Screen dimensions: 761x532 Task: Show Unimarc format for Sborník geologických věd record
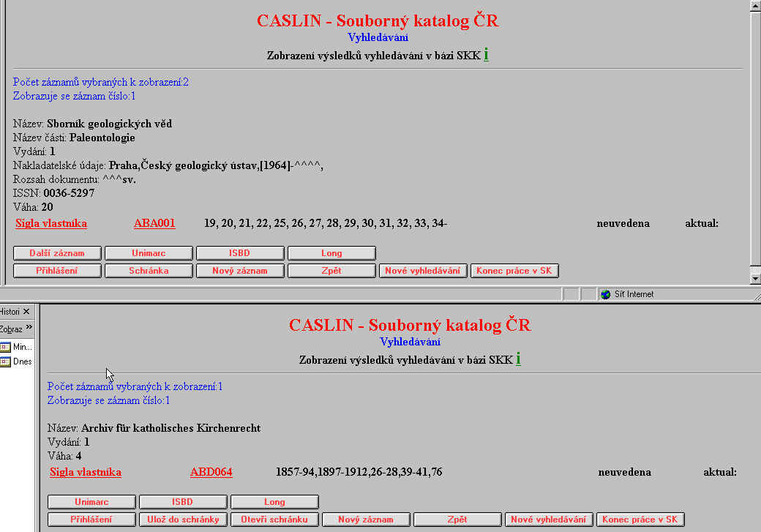pyautogui.click(x=149, y=253)
